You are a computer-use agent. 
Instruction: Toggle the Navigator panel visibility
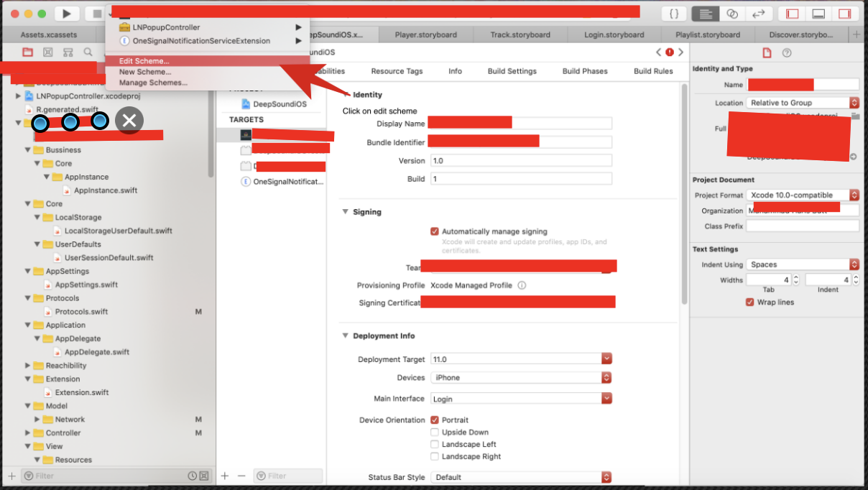(x=793, y=14)
